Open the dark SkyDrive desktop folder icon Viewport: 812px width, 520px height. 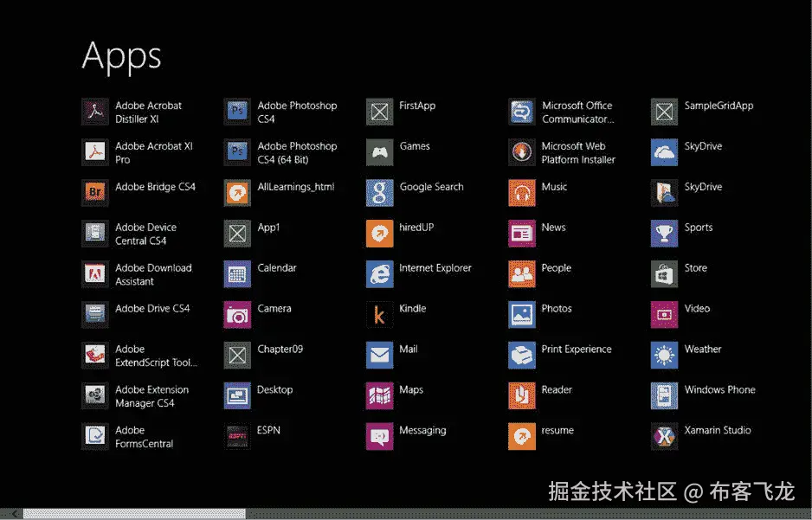coord(665,193)
